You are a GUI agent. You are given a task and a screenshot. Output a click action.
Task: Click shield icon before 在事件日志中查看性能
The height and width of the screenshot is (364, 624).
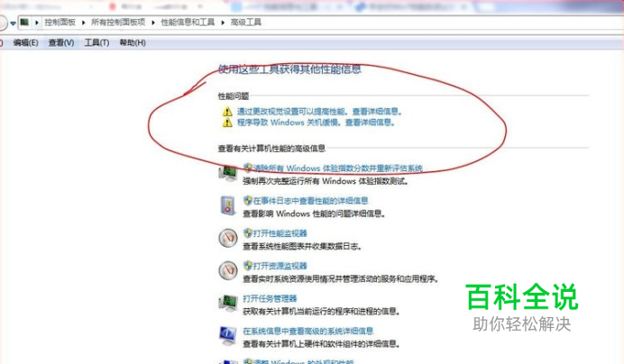[x=248, y=200]
